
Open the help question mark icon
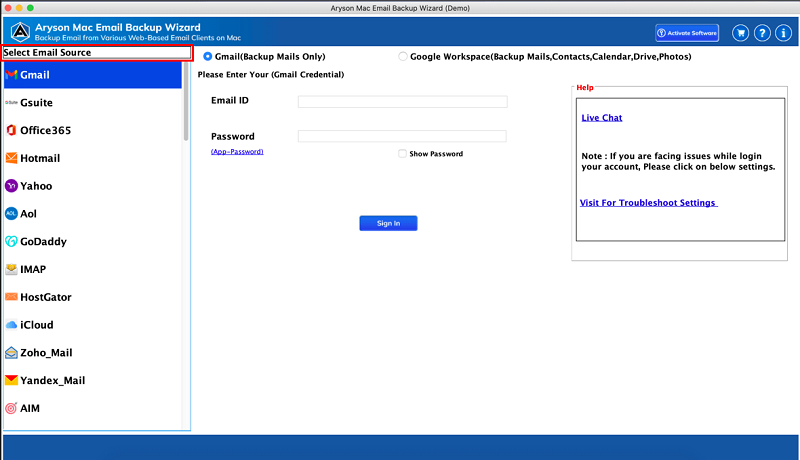click(762, 33)
